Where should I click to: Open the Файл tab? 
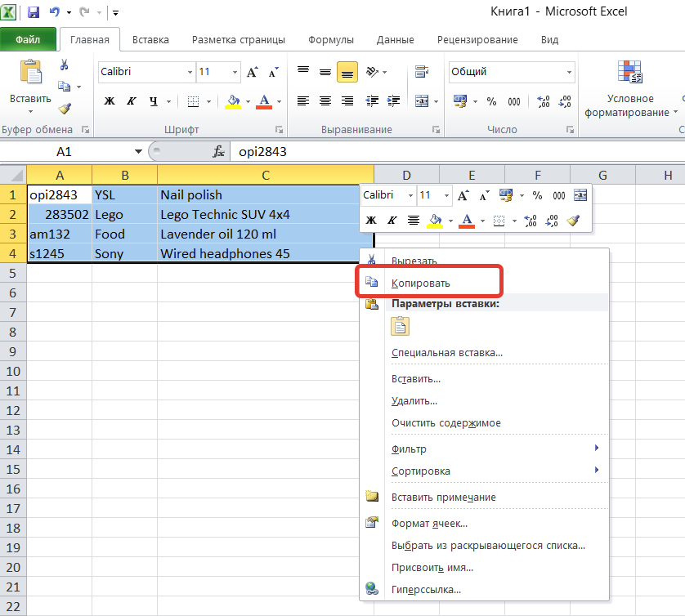tap(28, 40)
